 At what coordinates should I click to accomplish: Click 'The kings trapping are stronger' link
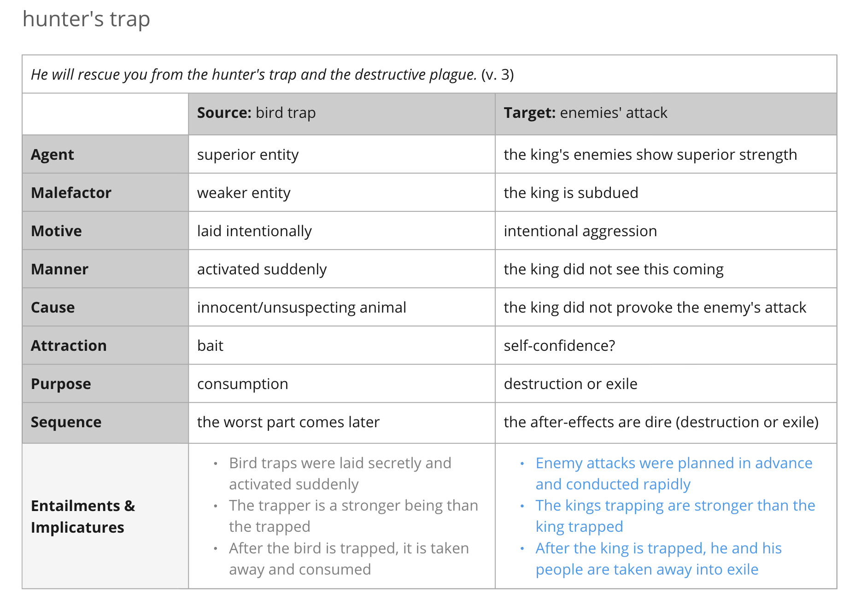[675, 506]
